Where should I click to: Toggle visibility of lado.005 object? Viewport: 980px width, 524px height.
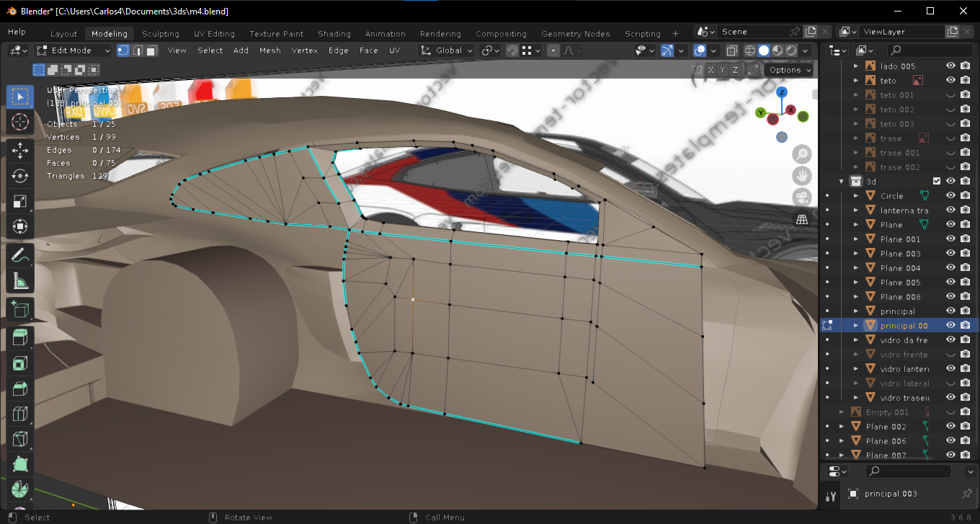pyautogui.click(x=950, y=66)
